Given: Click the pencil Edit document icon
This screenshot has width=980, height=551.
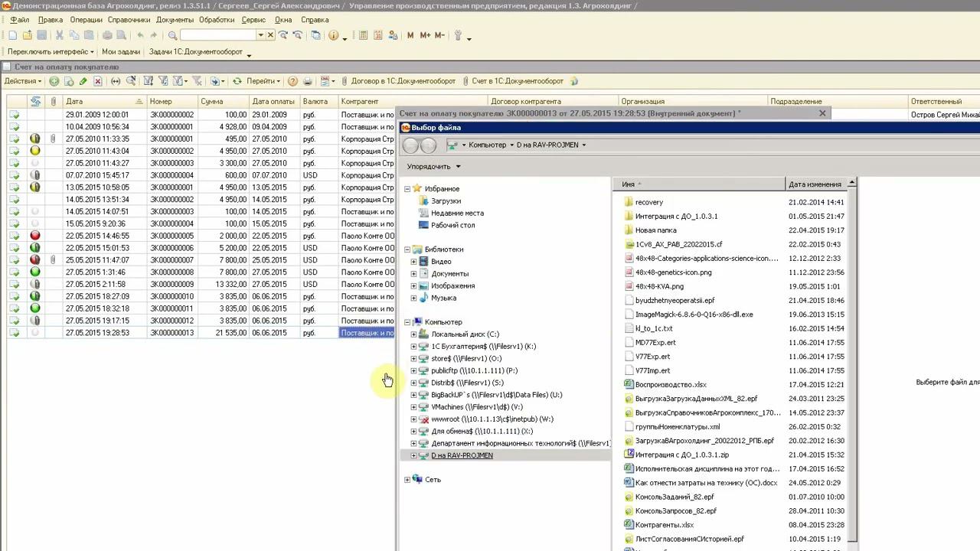Looking at the screenshot, I should (x=83, y=81).
